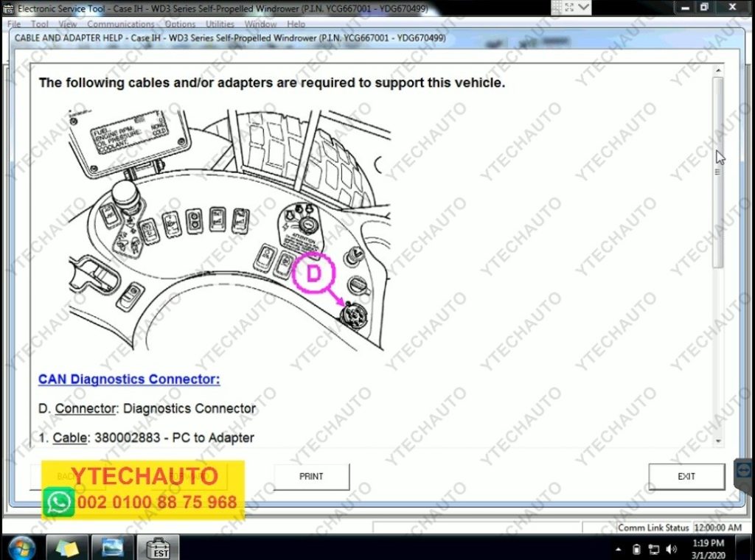The image size is (755, 560).
Task: Click the grid icon in top bar
Action: (557, 7)
